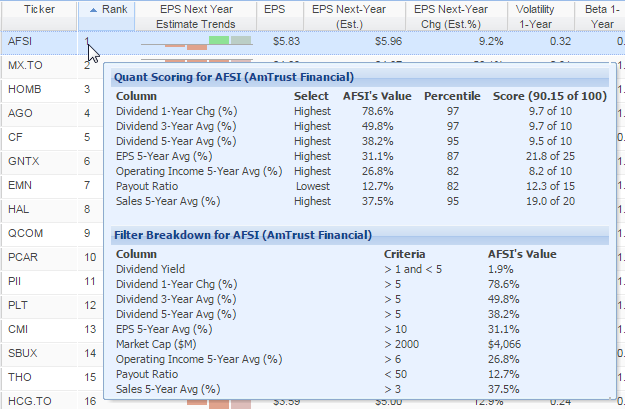
Task: Click score 21.8 of 25 for EPS
Action: (x=550, y=156)
